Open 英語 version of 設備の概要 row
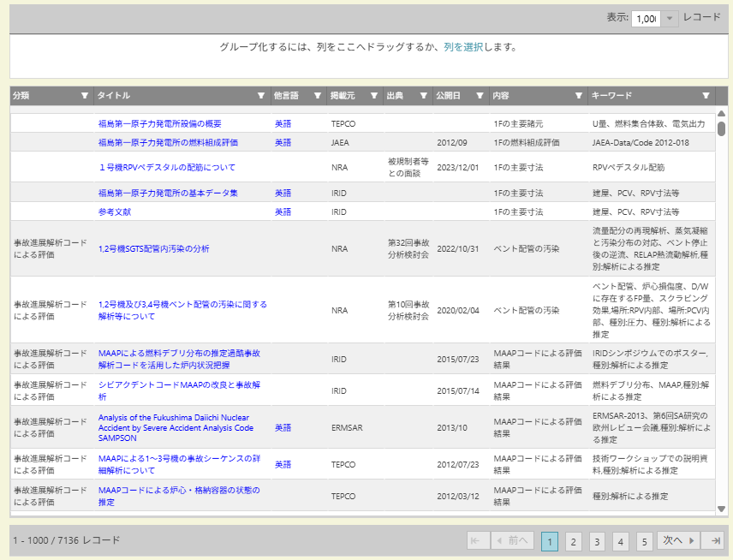The width and height of the screenshot is (733, 560). [x=283, y=124]
